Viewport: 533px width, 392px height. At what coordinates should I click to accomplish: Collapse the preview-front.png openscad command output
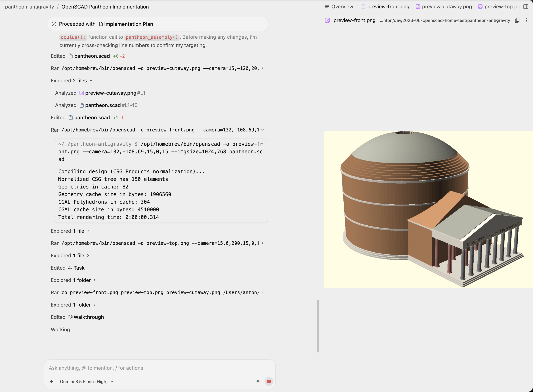[262, 130]
